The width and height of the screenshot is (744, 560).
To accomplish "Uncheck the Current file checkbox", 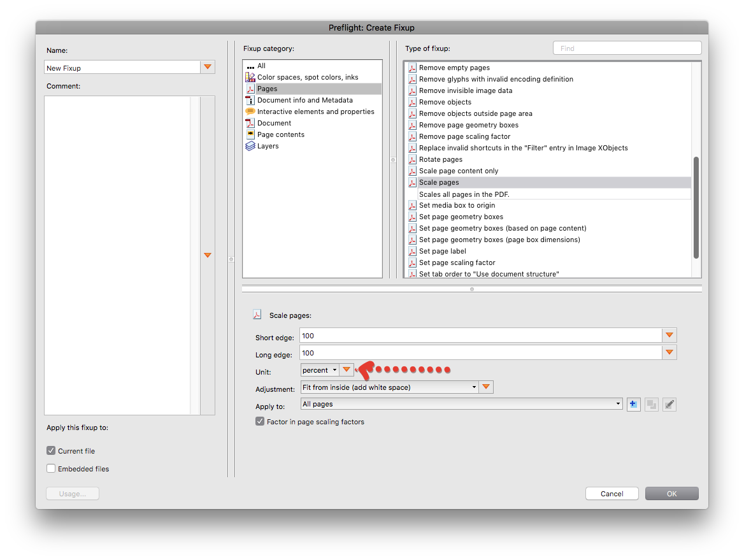I will [x=51, y=450].
